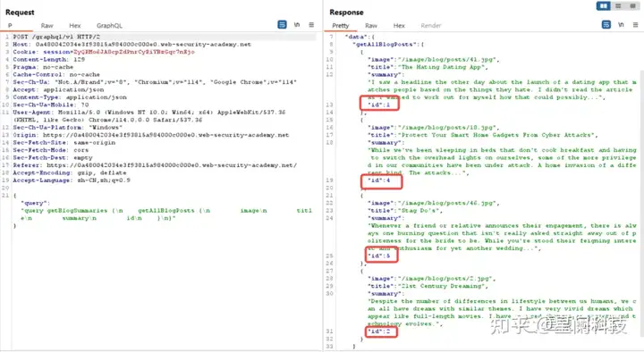Click the "getAllBlogPosts":[ line in Response

coord(387,45)
